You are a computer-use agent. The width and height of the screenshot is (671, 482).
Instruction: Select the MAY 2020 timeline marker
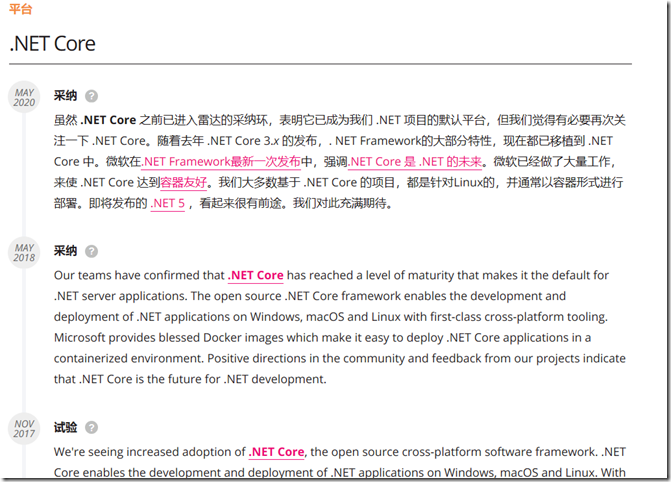click(x=24, y=97)
